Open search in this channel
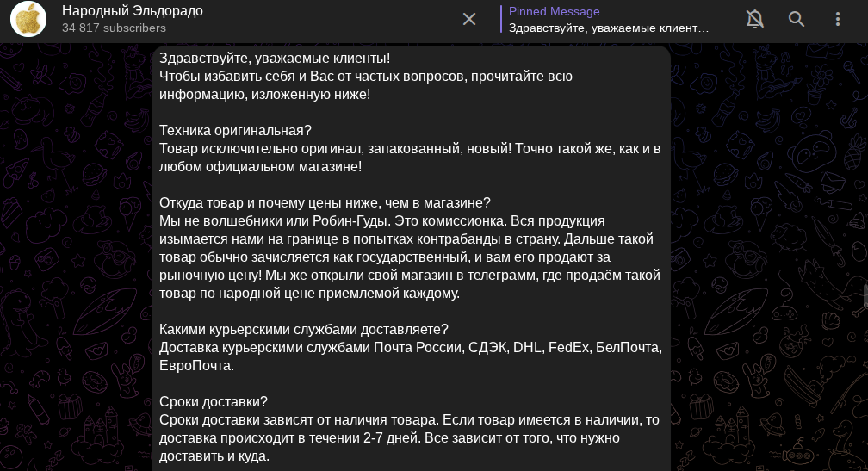Screen dimensions: 868x471 [x=797, y=19]
